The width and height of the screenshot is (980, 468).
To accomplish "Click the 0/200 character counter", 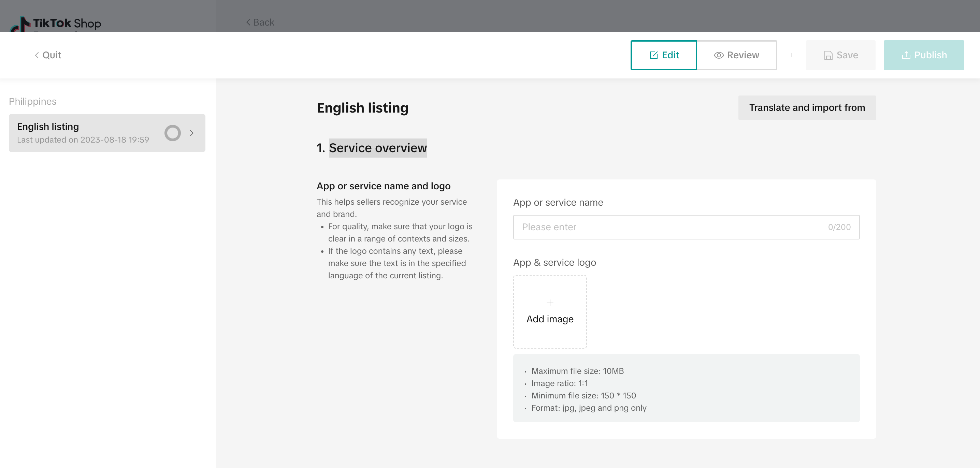I will [x=839, y=227].
